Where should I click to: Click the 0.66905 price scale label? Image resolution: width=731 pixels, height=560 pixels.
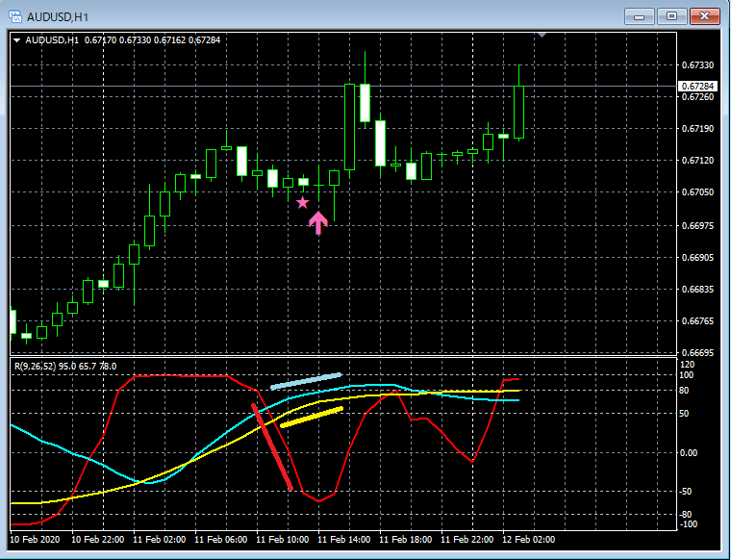(697, 257)
